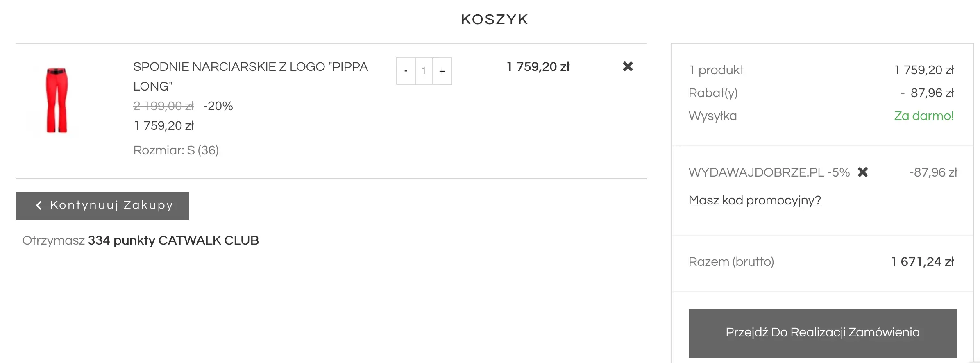Click the KOSZYK page heading

[495, 19]
